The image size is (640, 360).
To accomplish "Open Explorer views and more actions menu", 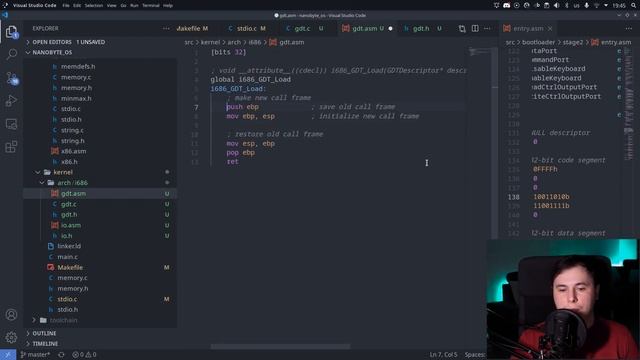I will [166, 29].
